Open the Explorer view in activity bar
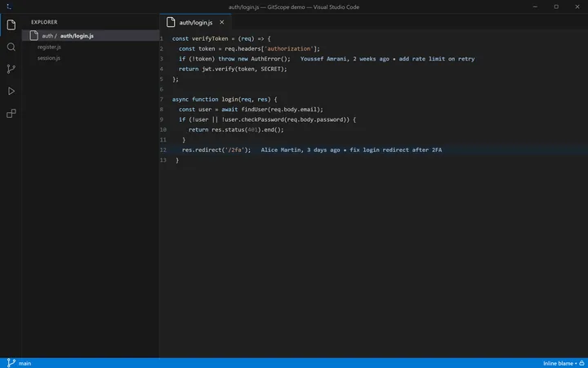Screen dimensions: 588x368 pyautogui.click(x=11, y=25)
